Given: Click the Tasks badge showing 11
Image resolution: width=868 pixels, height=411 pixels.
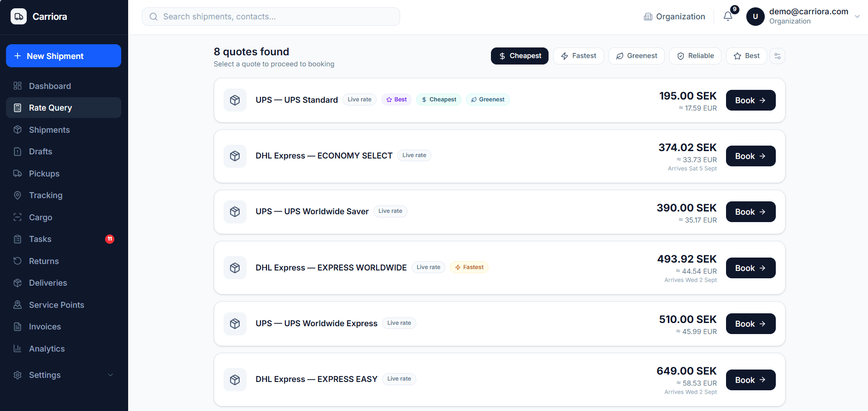Looking at the screenshot, I should (x=110, y=239).
